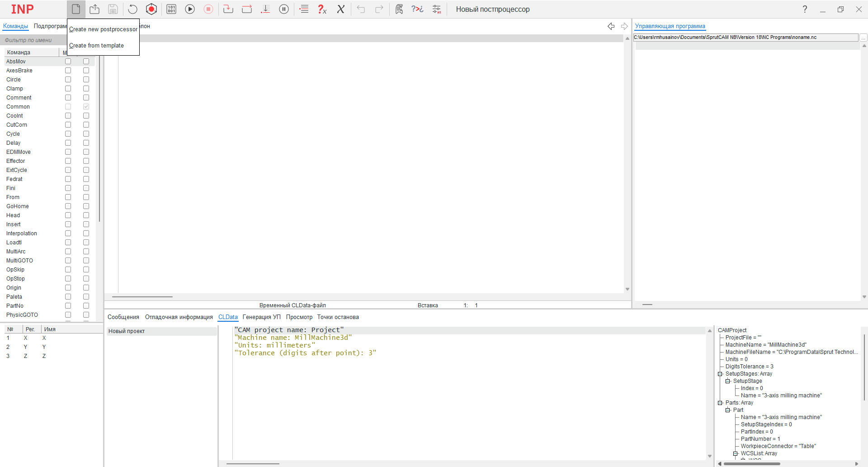The image size is (868, 467).
Task: Click the binary 101 001 icon
Action: [x=171, y=9]
